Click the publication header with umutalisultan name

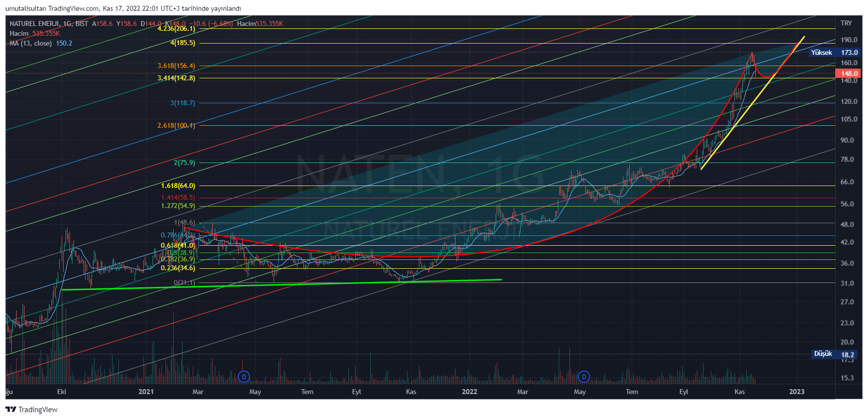coord(123,8)
